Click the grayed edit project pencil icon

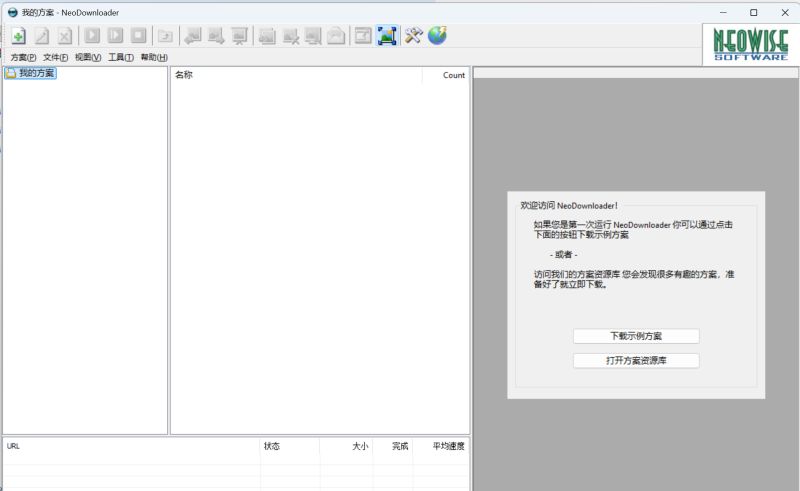click(x=42, y=36)
